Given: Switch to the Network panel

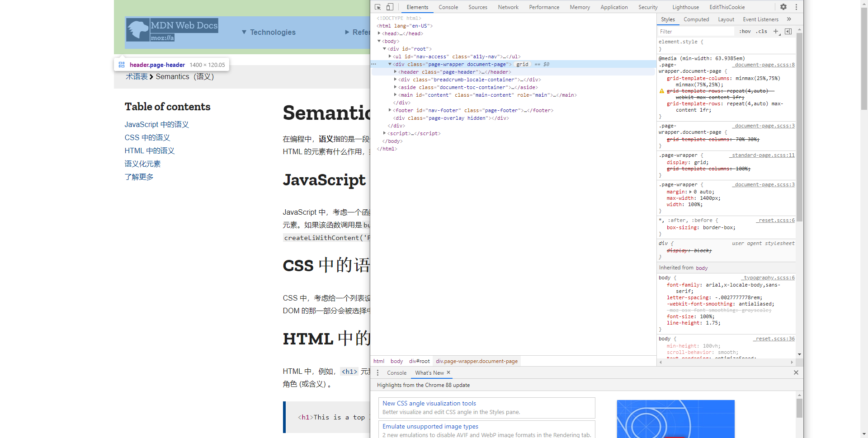Looking at the screenshot, I should 508,7.
